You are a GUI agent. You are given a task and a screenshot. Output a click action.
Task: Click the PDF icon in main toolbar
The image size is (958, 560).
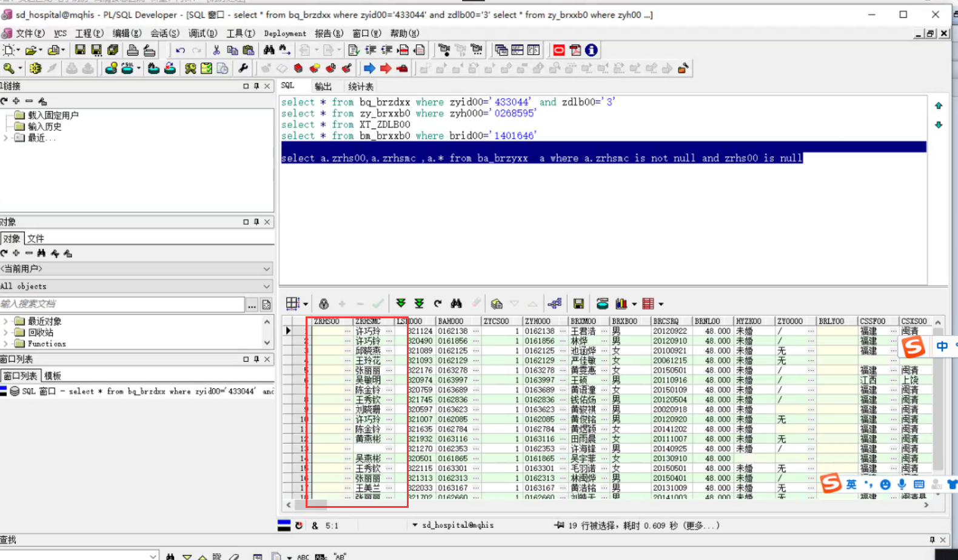[575, 50]
